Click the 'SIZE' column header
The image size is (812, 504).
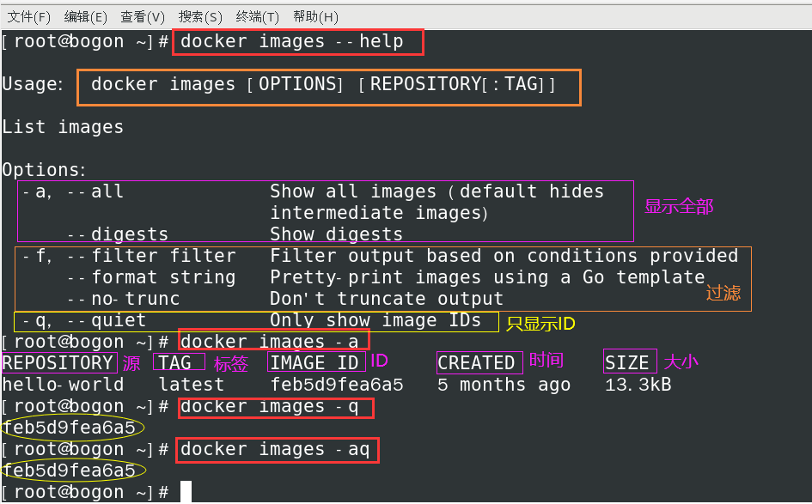626,363
